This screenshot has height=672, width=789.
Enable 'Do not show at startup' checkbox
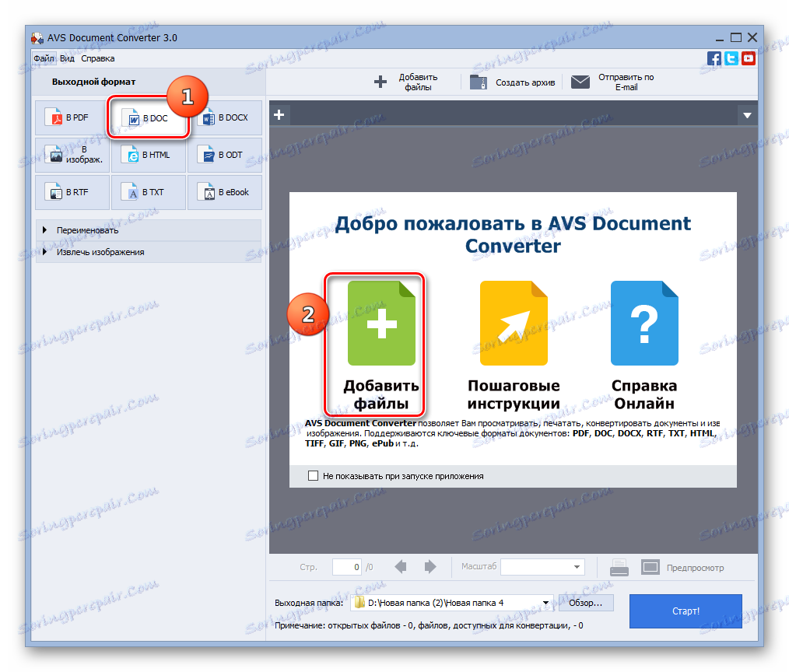click(313, 476)
